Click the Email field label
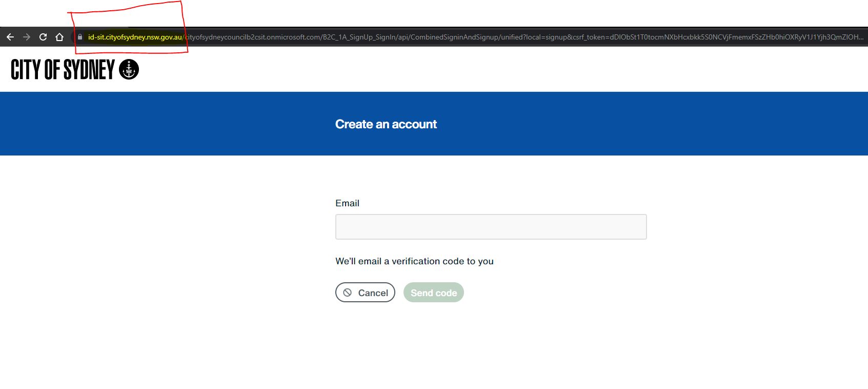This screenshot has width=868, height=389. (347, 203)
